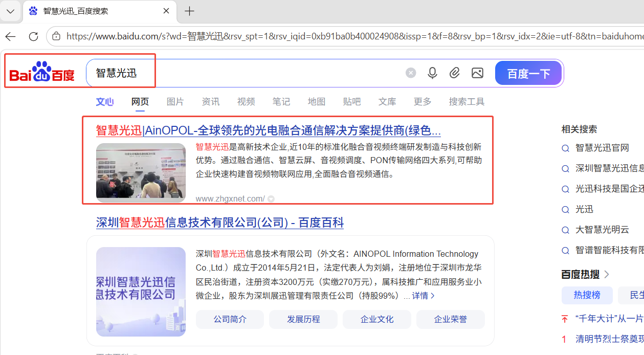The image size is (644, 355).
Task: Clear the search box with X icon
Action: (x=411, y=73)
